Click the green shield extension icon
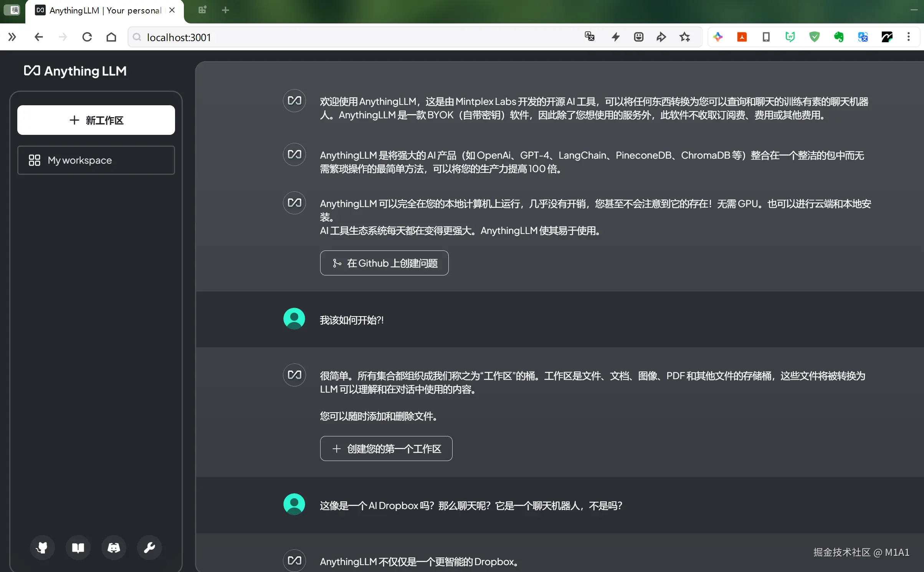Image resolution: width=924 pixels, height=572 pixels. [814, 37]
